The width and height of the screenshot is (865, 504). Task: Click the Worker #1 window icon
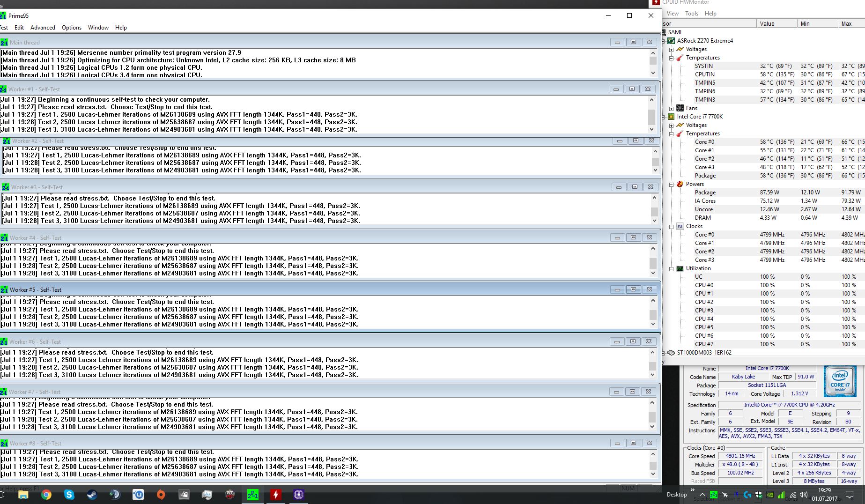pos(3,89)
